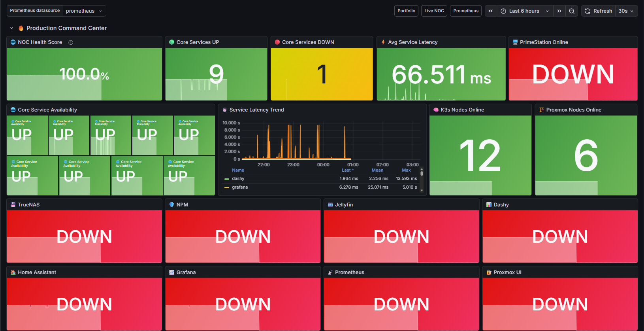This screenshot has width=644, height=331.
Task: Toggle the grafana series in the legend
Action: pos(240,187)
